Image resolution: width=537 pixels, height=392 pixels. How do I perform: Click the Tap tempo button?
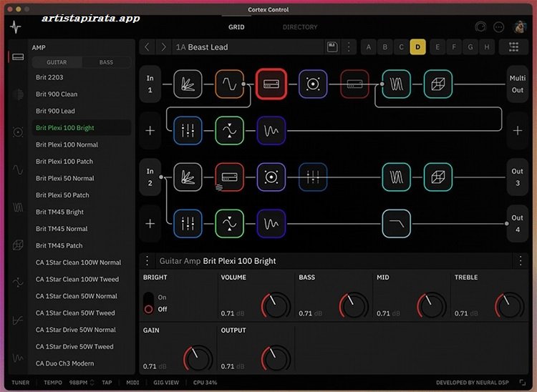[107, 383]
